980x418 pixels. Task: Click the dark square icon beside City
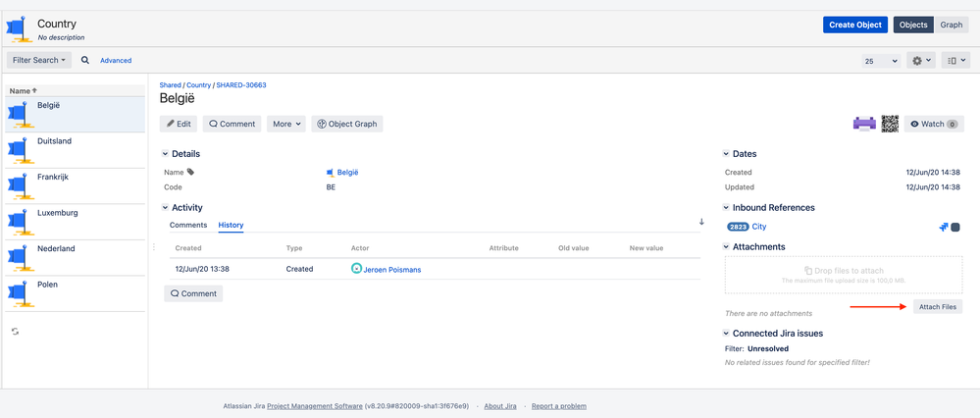[955, 228]
